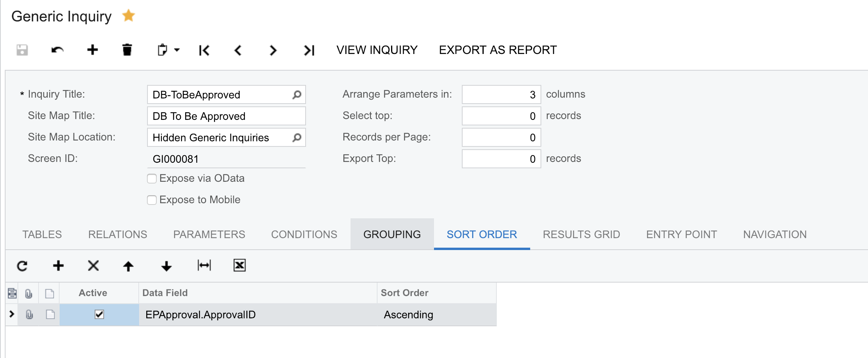Jump to the last inquiry record
This screenshot has height=358, width=868.
point(309,50)
